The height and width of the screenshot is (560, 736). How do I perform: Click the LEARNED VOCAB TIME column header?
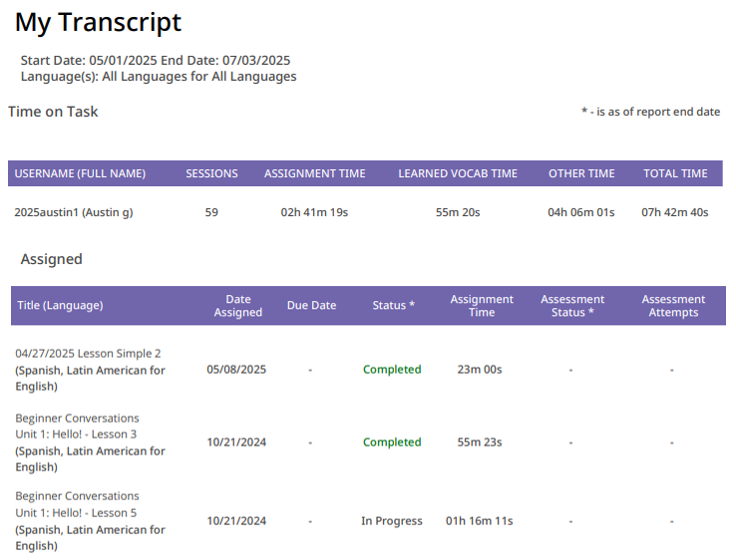pos(458,173)
